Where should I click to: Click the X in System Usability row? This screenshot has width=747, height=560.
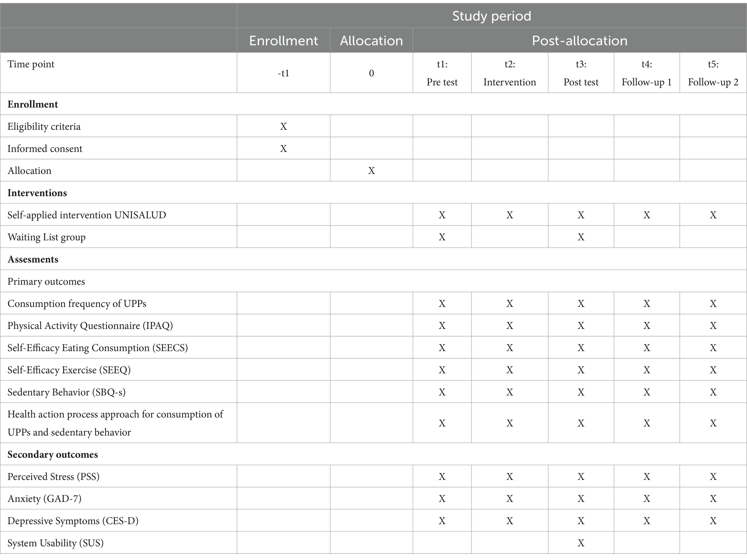[x=581, y=543]
